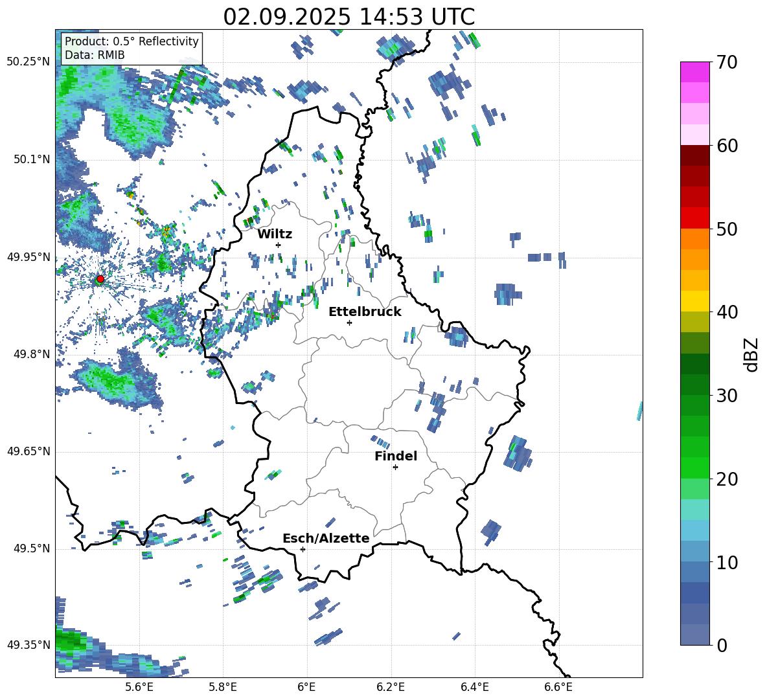Screen dimensions: 767x700
Task: Click the colorbar 20 tick label
Action: pos(727,479)
